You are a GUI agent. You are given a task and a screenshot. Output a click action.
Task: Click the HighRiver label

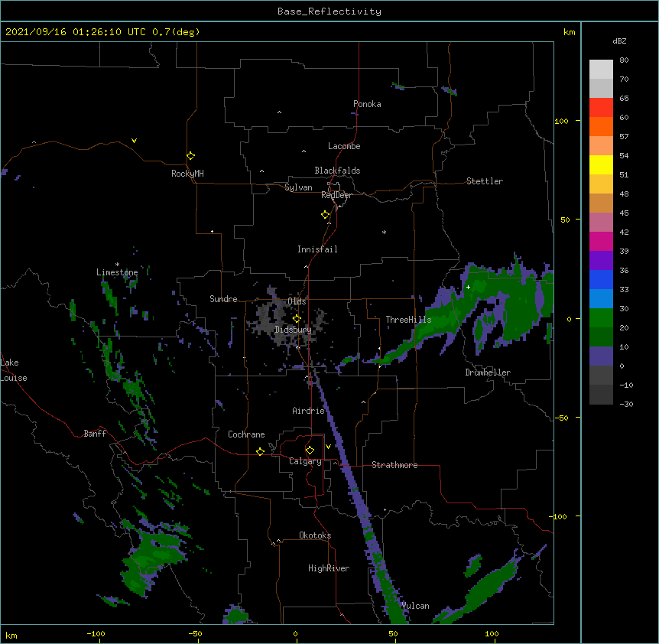(x=329, y=568)
